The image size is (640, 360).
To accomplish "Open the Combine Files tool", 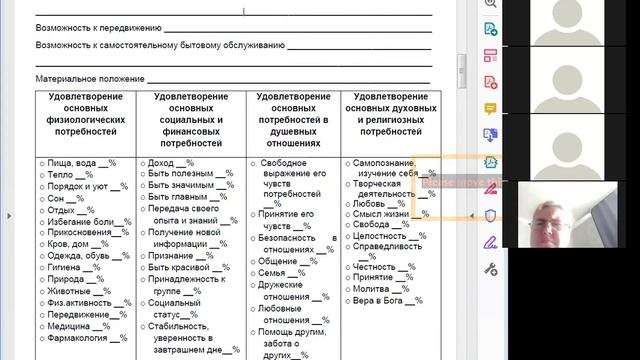I will click(x=490, y=135).
